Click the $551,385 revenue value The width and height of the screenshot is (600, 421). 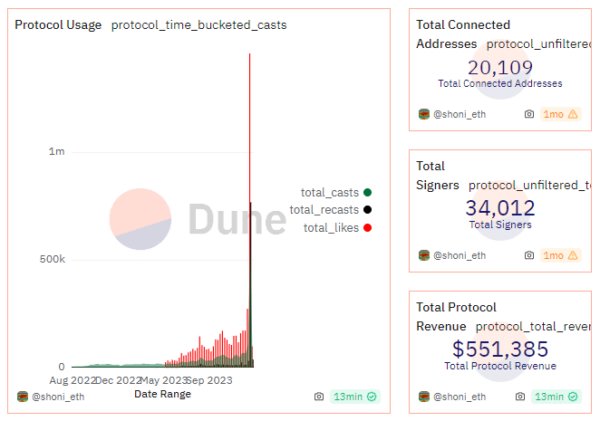(x=500, y=349)
